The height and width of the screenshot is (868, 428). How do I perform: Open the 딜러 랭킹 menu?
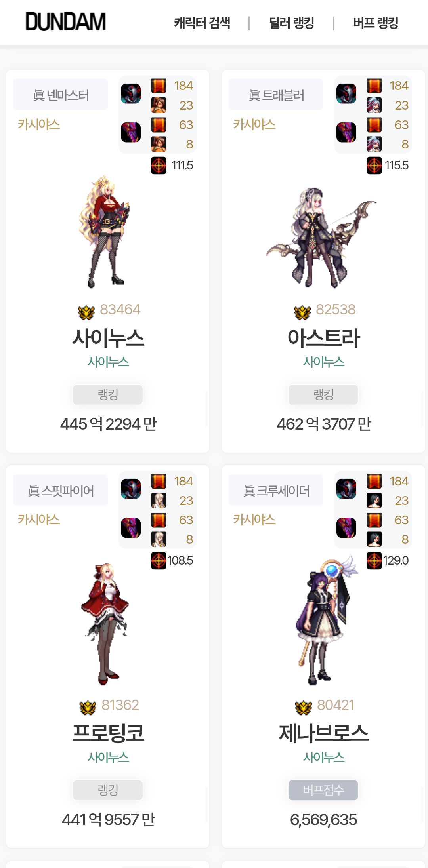click(x=291, y=23)
